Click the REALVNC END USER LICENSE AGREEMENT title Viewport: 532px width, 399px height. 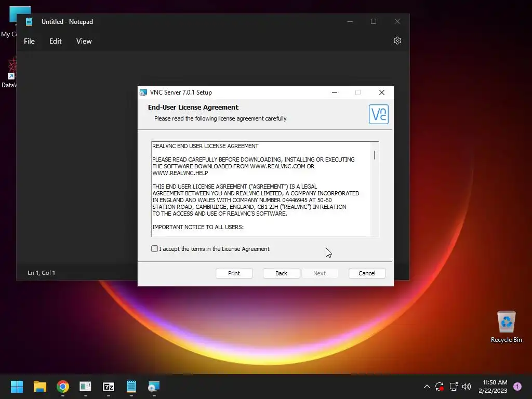point(205,146)
